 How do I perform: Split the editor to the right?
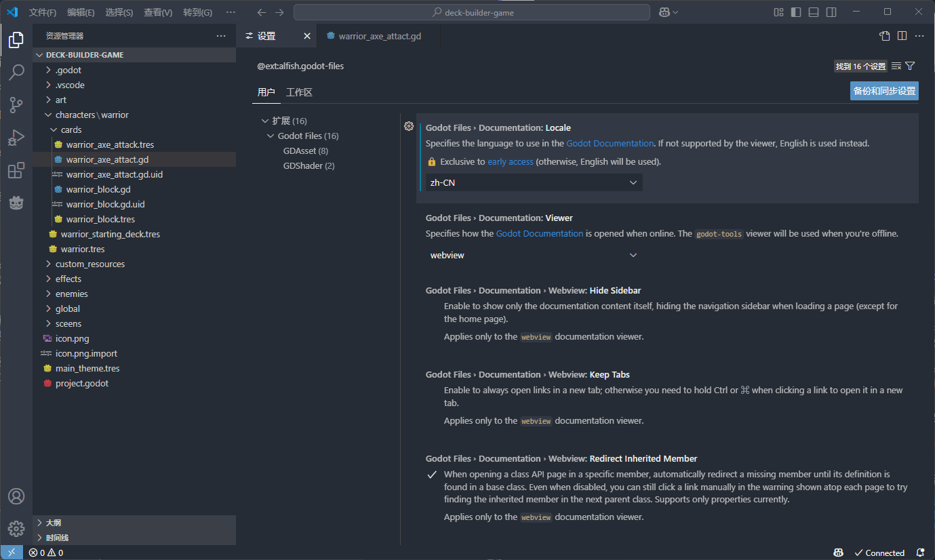[x=902, y=36]
